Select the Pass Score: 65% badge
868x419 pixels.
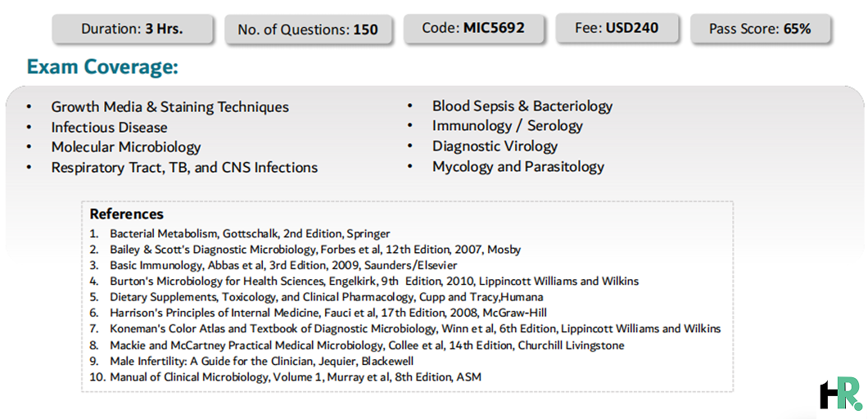[x=760, y=29]
